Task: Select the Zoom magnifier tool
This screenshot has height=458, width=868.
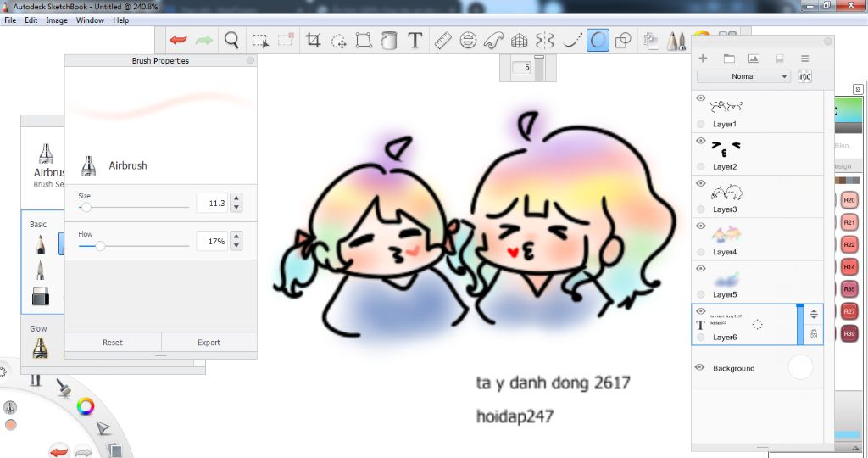Action: pos(231,40)
